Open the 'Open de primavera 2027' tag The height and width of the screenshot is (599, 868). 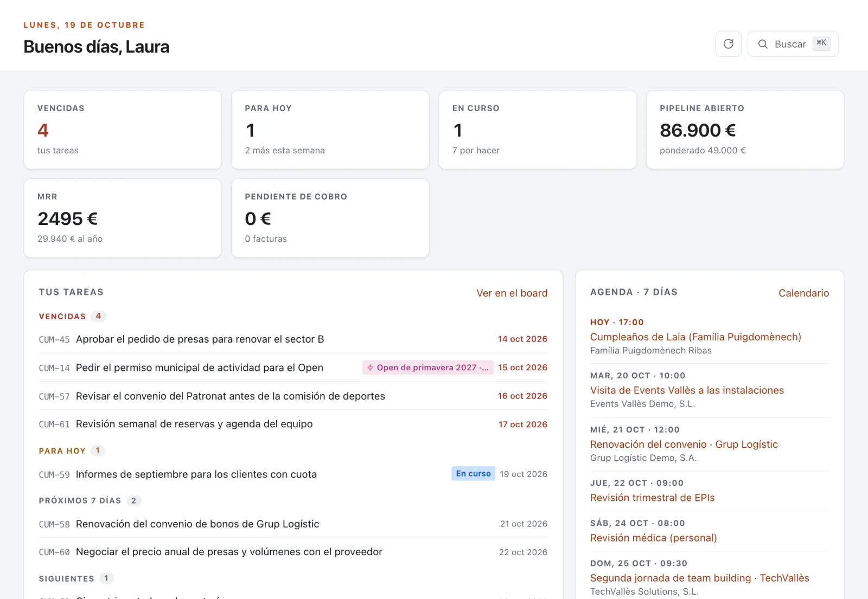pyautogui.click(x=428, y=368)
